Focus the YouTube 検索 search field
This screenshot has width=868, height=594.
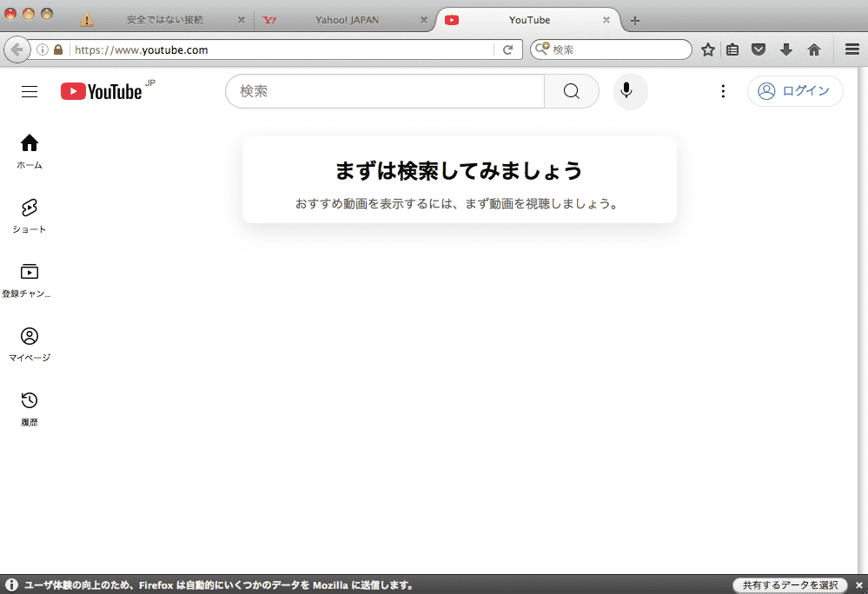pyautogui.click(x=385, y=91)
